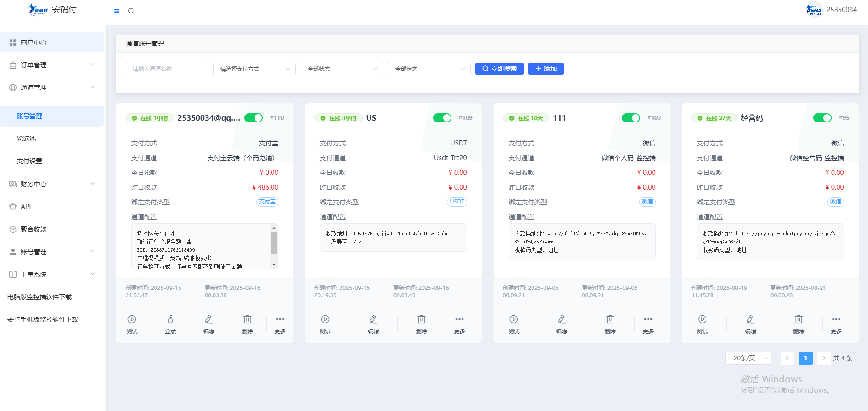868x411 pixels.
Task: Delete the 25350034@qq channel account
Action: [x=248, y=324]
